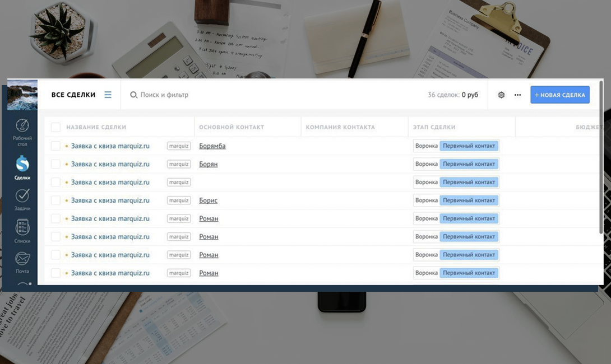Click the Название сделки column header
The image size is (611, 364).
click(96, 127)
